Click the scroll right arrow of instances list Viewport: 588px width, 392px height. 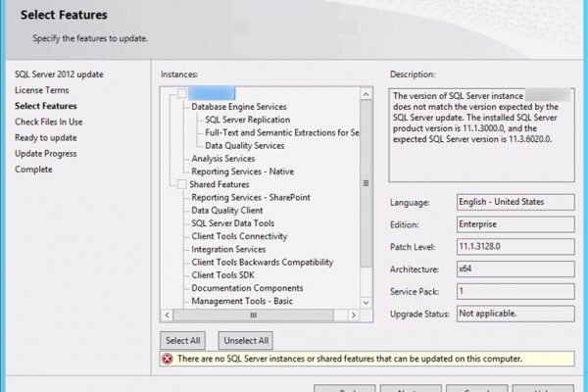tap(353, 316)
